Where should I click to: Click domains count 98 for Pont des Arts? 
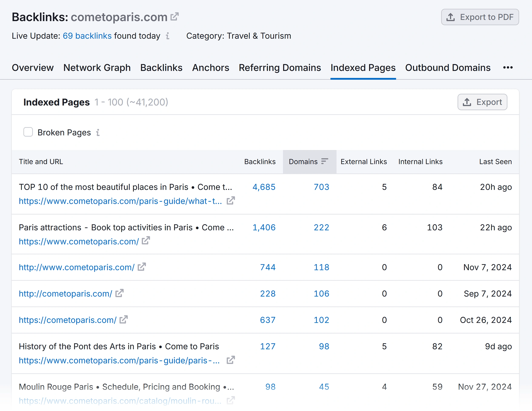coord(324,346)
